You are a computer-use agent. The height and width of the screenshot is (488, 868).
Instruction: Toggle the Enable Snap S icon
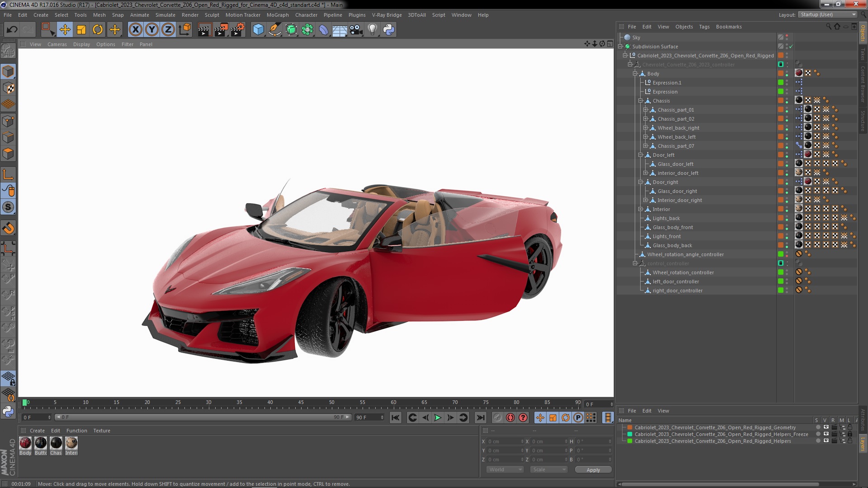click(x=8, y=207)
